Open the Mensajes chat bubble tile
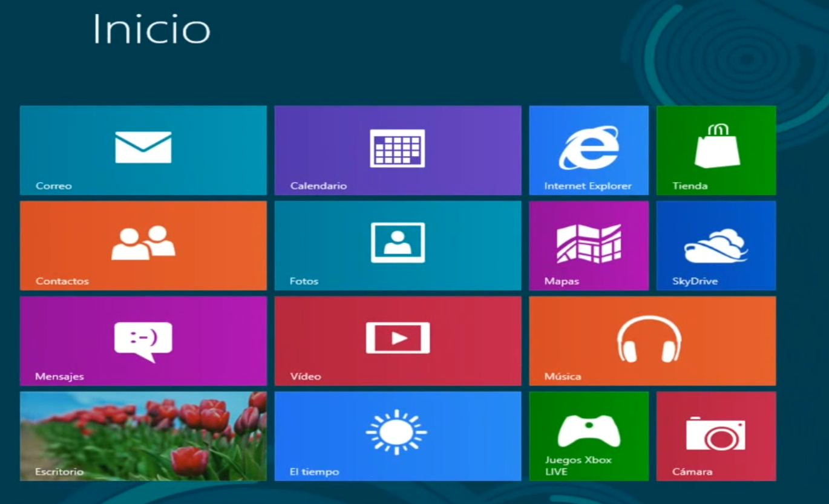The width and height of the screenshot is (829, 504). click(x=143, y=341)
